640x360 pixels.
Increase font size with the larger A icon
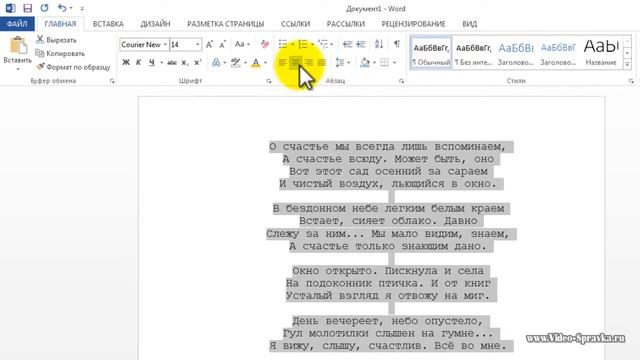[x=209, y=44]
